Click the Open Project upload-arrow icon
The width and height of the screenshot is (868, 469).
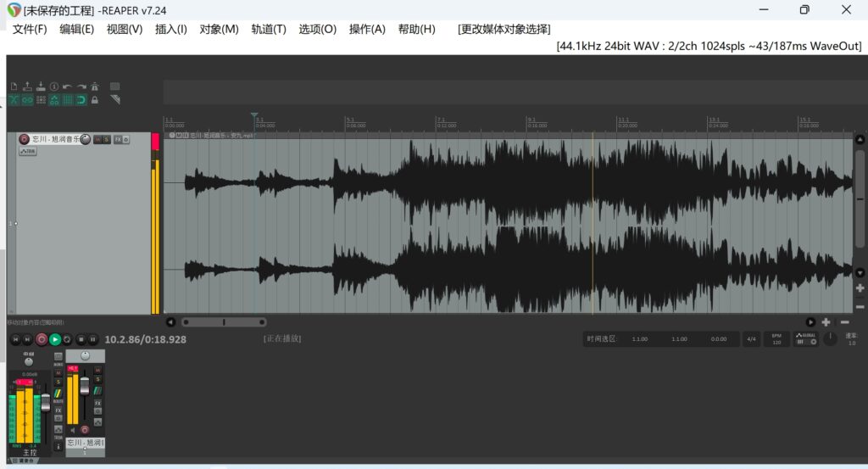[x=27, y=87]
